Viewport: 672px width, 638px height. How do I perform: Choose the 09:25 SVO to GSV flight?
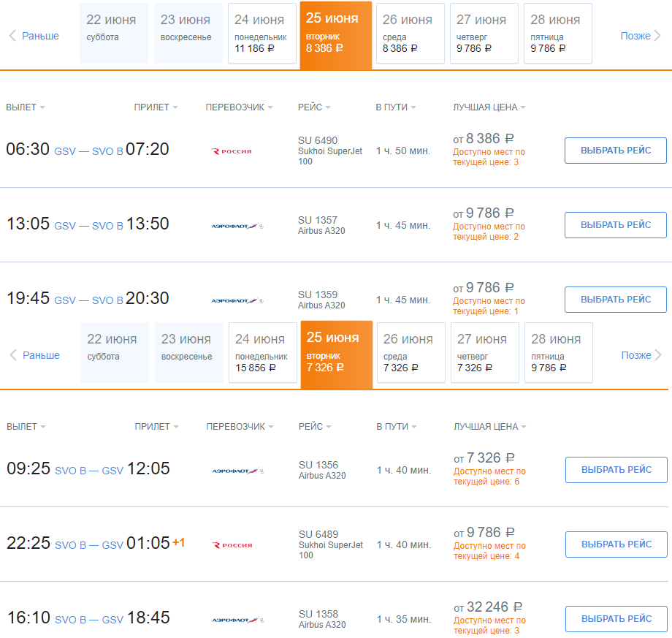(616, 470)
